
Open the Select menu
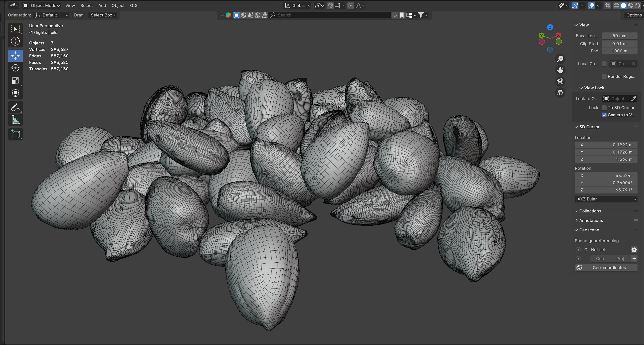86,5
